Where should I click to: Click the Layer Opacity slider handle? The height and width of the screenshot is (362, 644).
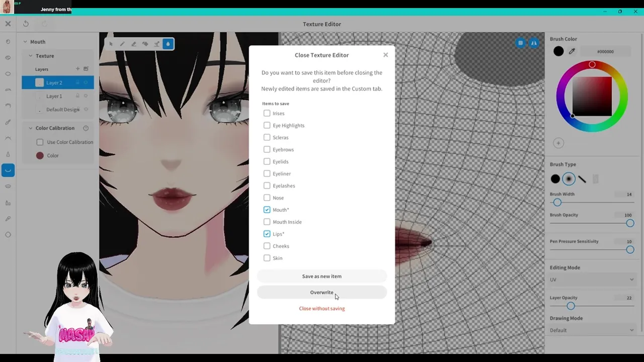pos(571,306)
